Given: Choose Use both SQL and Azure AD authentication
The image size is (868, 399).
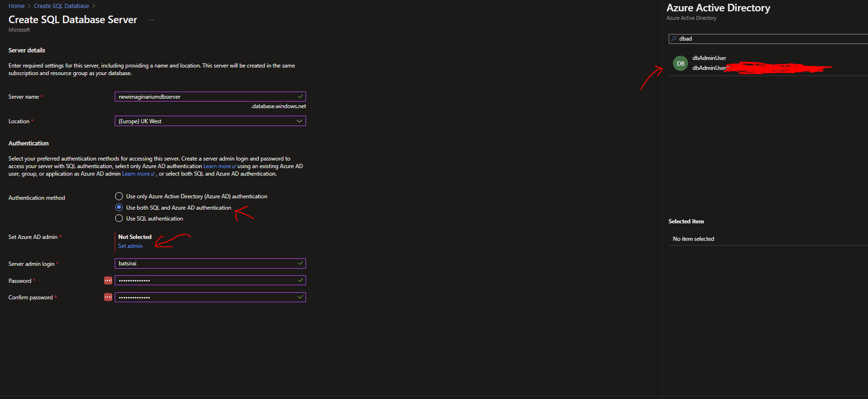Looking at the screenshot, I should tap(119, 208).
